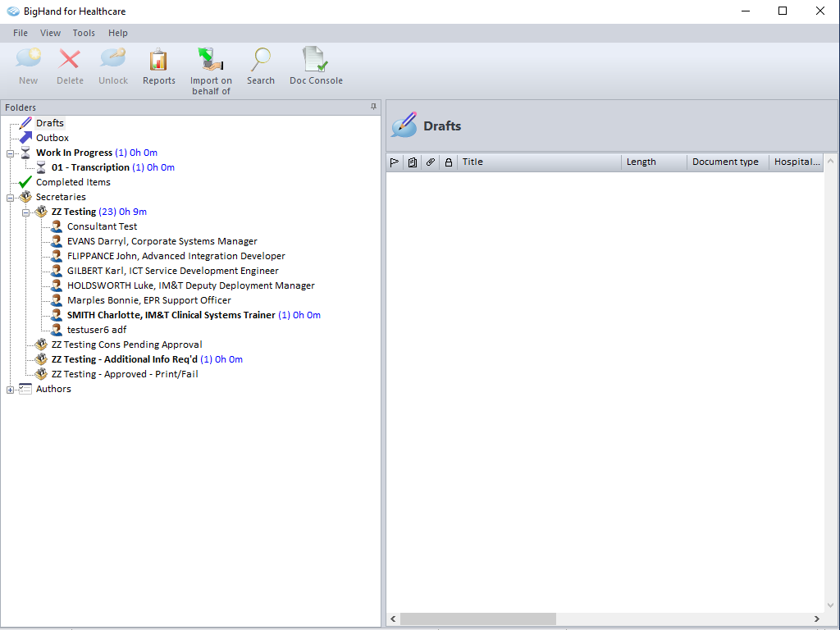This screenshot has width=840, height=630.
Task: Open the Doc Console icon
Action: 316,59
